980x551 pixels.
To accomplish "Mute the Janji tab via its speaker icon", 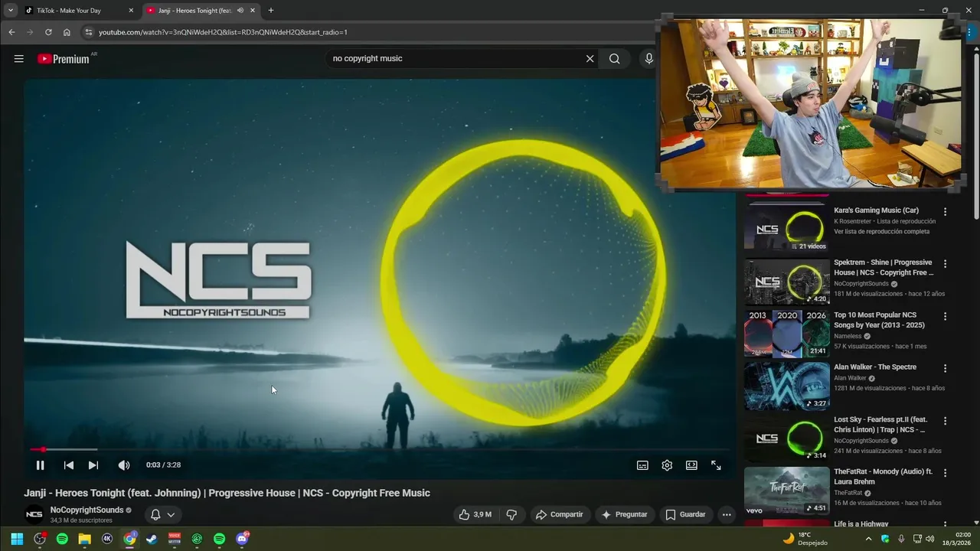I will (x=240, y=11).
